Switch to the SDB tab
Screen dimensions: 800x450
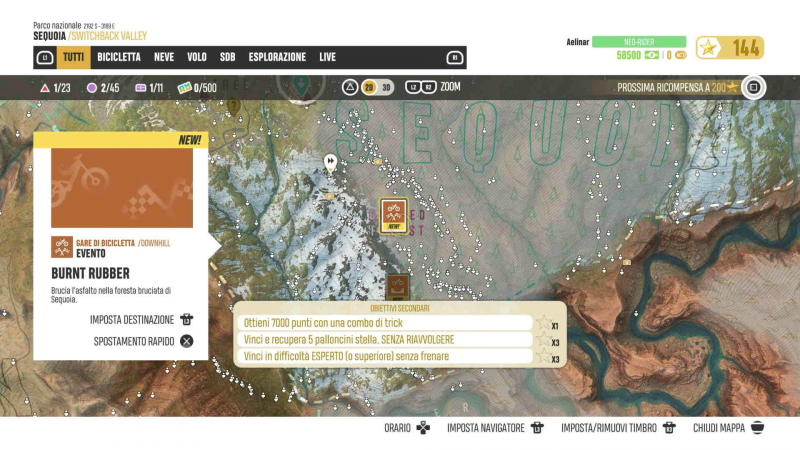[x=228, y=57]
